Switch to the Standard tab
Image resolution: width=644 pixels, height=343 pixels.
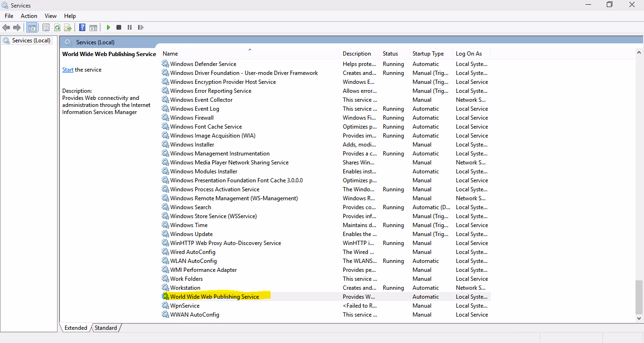click(106, 327)
